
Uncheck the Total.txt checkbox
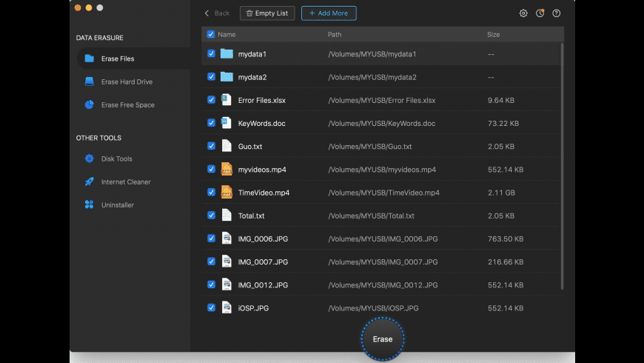click(x=211, y=215)
